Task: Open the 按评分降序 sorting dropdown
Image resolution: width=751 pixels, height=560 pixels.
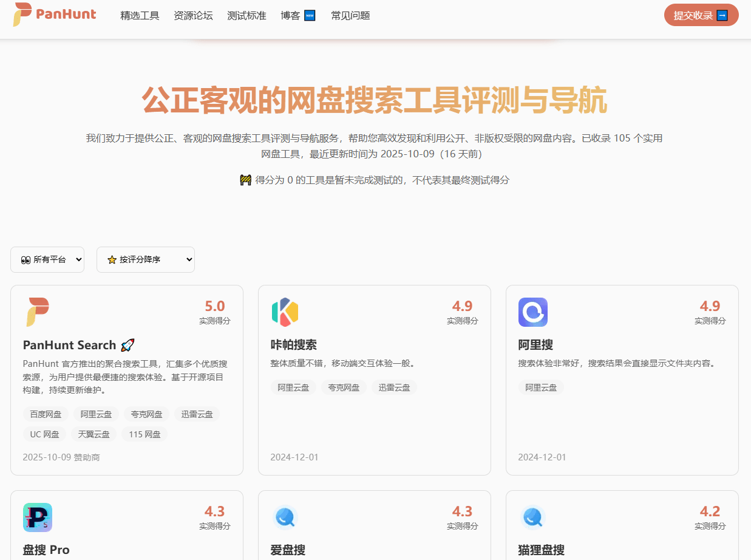Action: click(145, 259)
